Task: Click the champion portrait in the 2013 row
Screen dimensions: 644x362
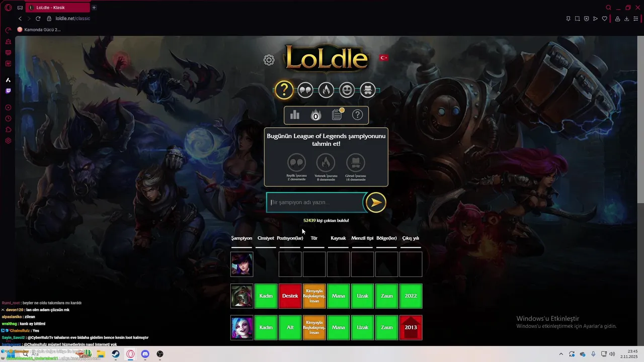Action: 242,328
